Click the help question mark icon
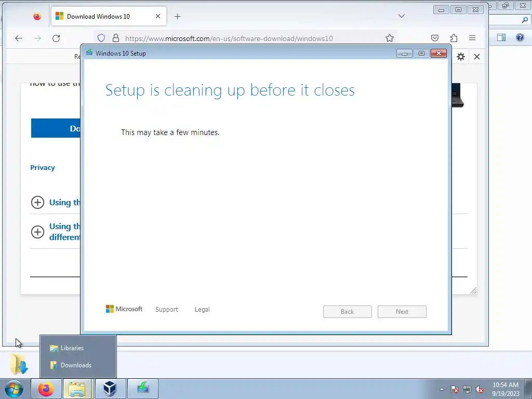The width and height of the screenshot is (532, 399). click(x=520, y=37)
